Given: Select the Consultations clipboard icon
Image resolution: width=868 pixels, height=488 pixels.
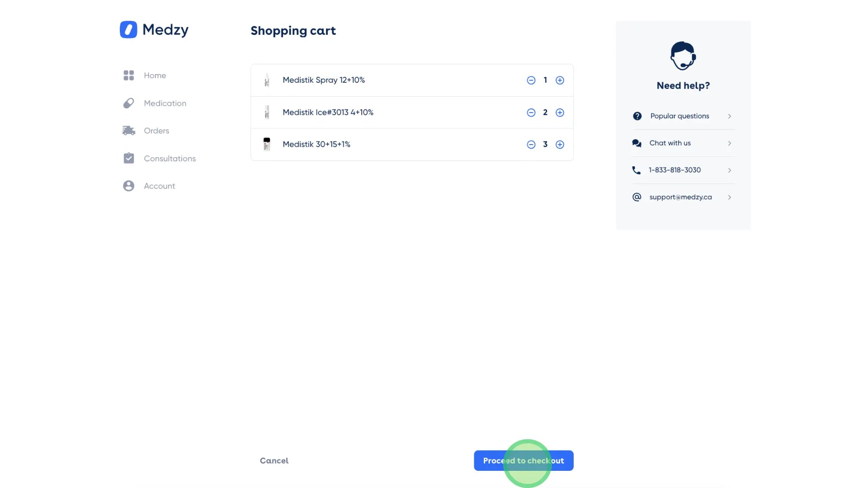Looking at the screenshot, I should [x=128, y=158].
